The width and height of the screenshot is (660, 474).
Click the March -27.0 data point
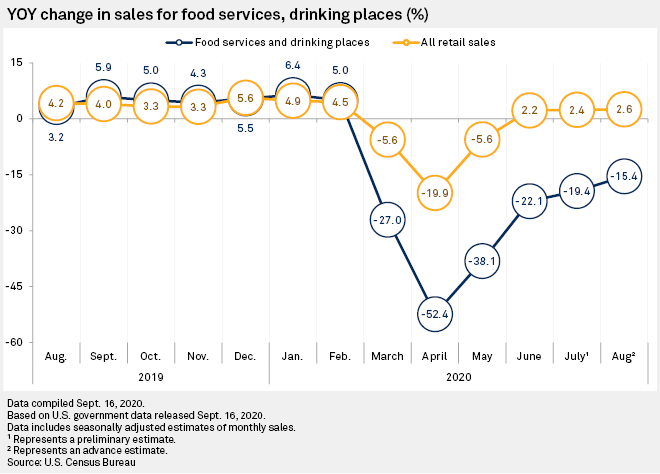click(386, 220)
